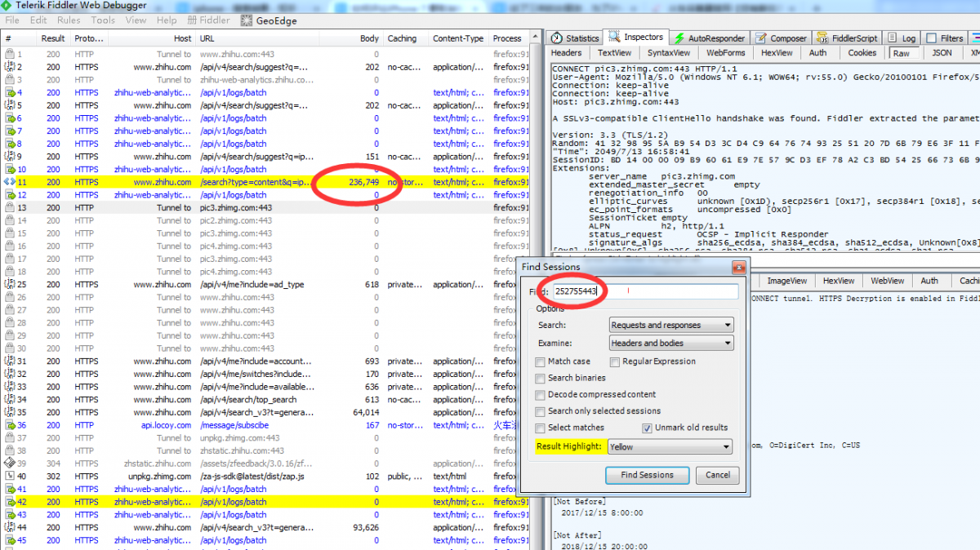Click the lock icon of session 1
980x550 pixels.
point(9,55)
